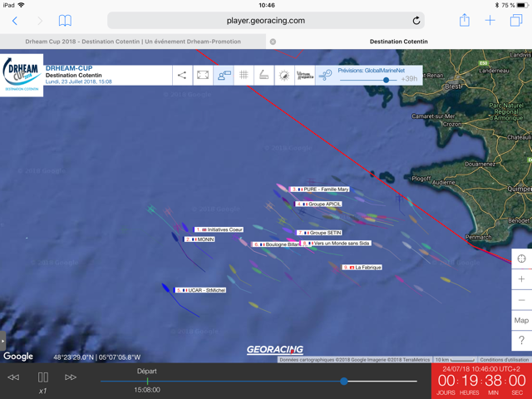This screenshot has width=532, height=399.
Task: Select boat 1 Initiatives Coeur label
Action: 219,229
